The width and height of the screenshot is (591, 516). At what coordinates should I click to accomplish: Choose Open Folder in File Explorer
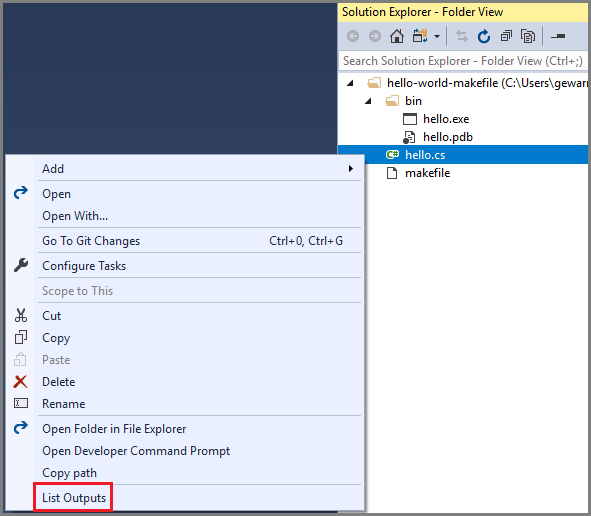(185, 429)
